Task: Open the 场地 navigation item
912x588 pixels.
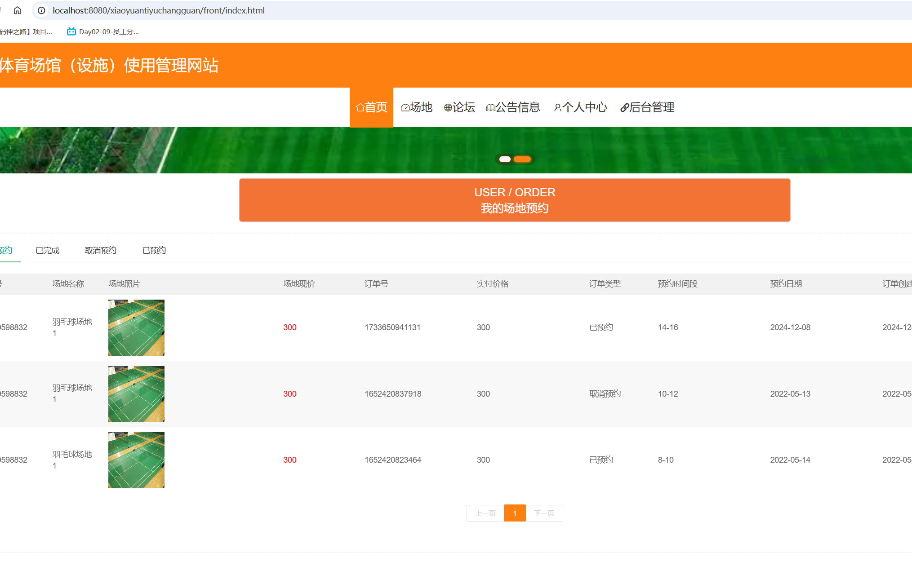Action: coord(416,107)
